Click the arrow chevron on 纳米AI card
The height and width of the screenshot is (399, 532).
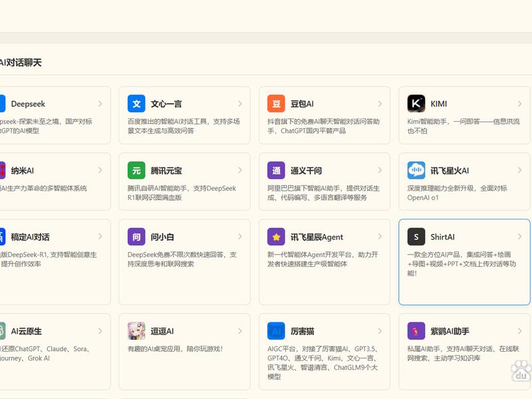100,170
